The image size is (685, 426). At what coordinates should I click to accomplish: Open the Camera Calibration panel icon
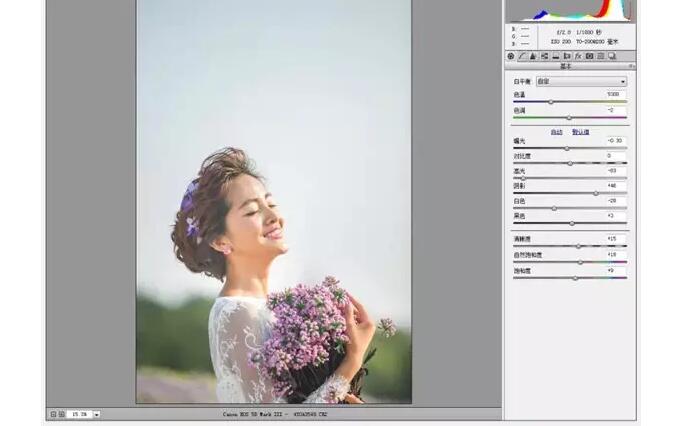coord(589,56)
